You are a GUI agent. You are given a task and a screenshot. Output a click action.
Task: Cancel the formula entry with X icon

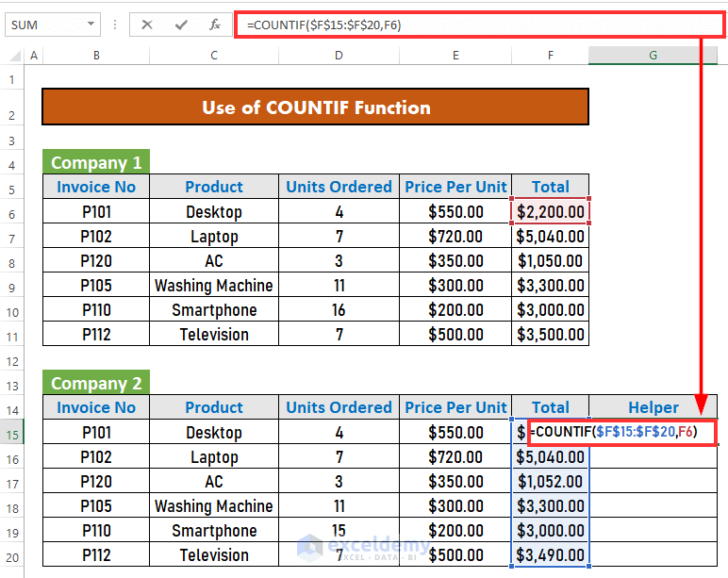coord(147,25)
